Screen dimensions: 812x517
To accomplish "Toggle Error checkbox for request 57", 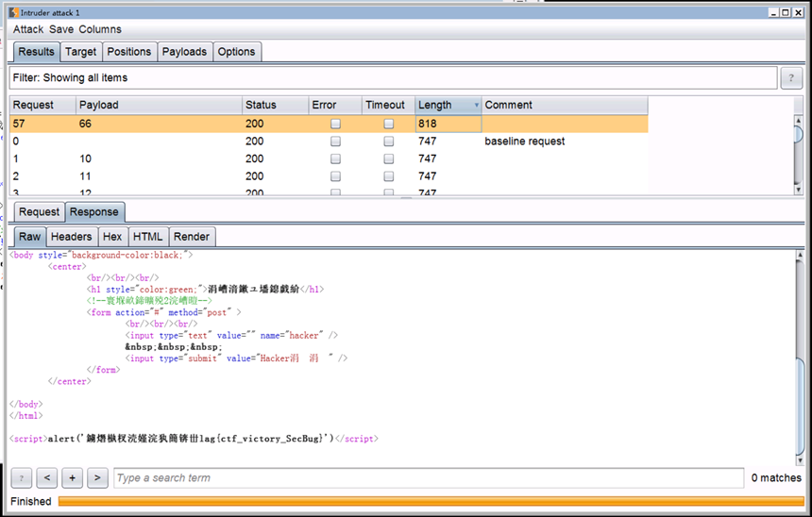I will (x=335, y=124).
